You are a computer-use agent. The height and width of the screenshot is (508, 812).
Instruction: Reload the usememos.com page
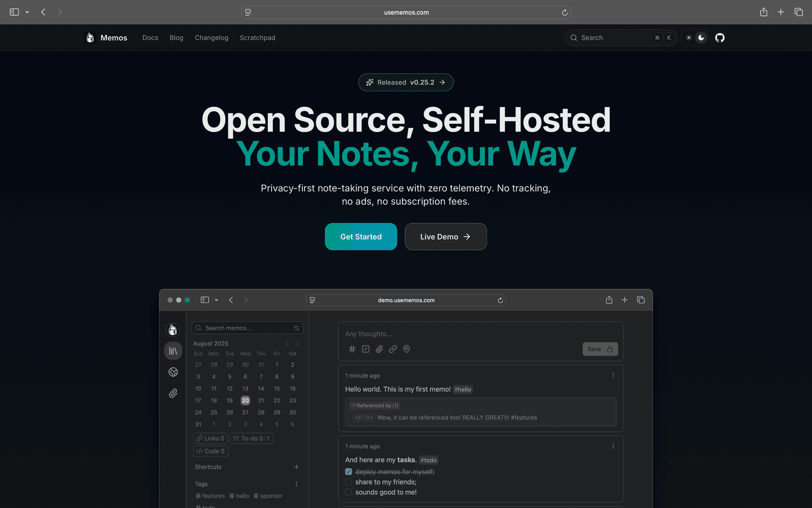(564, 13)
